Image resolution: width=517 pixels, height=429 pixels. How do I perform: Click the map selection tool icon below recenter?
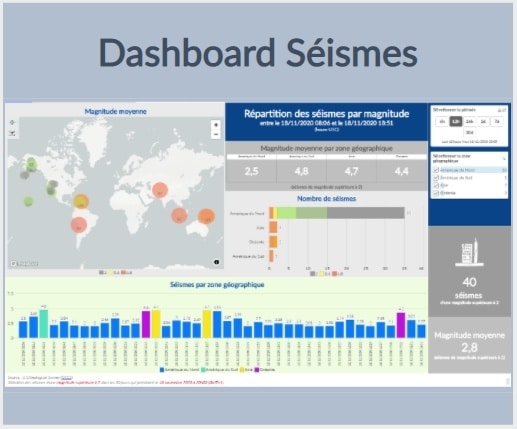(12, 134)
